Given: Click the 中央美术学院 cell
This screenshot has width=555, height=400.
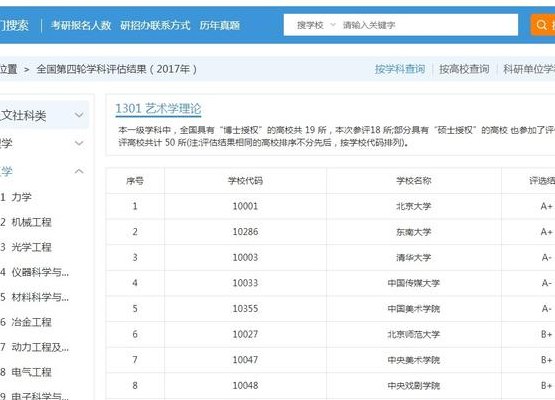Looking at the screenshot, I should coord(413,360).
